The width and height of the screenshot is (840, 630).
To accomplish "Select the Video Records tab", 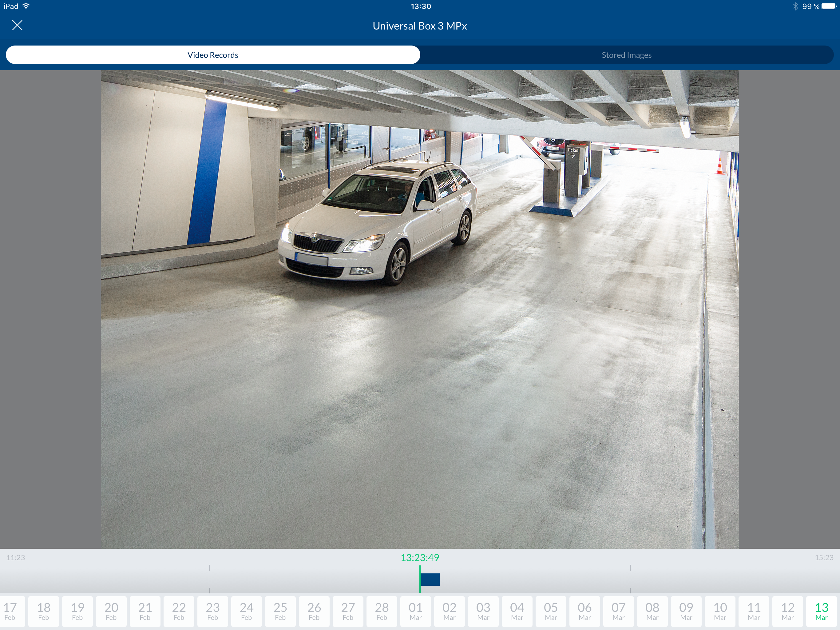I will click(x=213, y=55).
